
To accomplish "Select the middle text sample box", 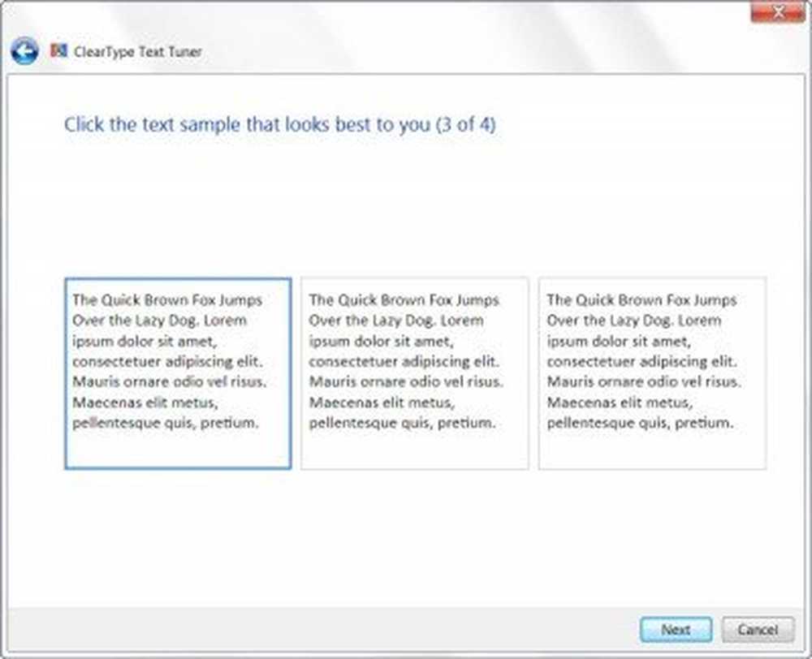I will point(415,373).
